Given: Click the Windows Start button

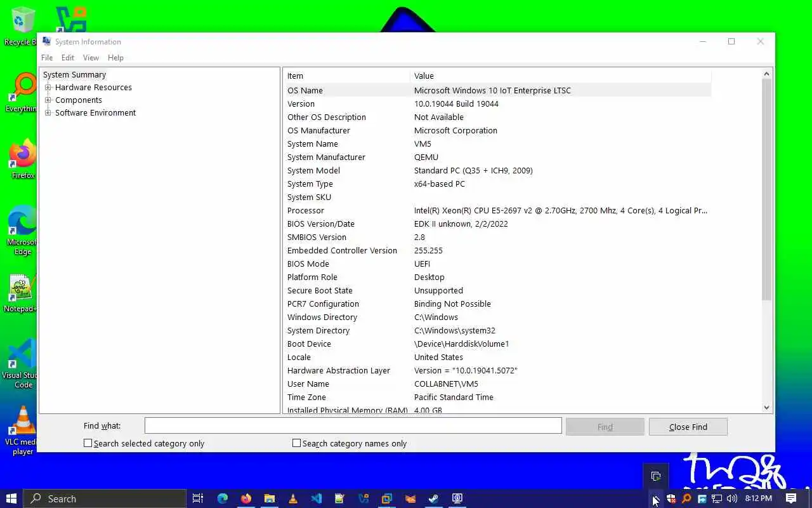Looking at the screenshot, I should 11,498.
